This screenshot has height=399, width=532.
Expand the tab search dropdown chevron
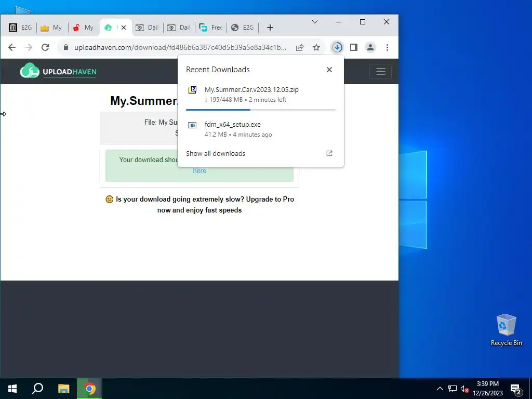click(x=314, y=22)
